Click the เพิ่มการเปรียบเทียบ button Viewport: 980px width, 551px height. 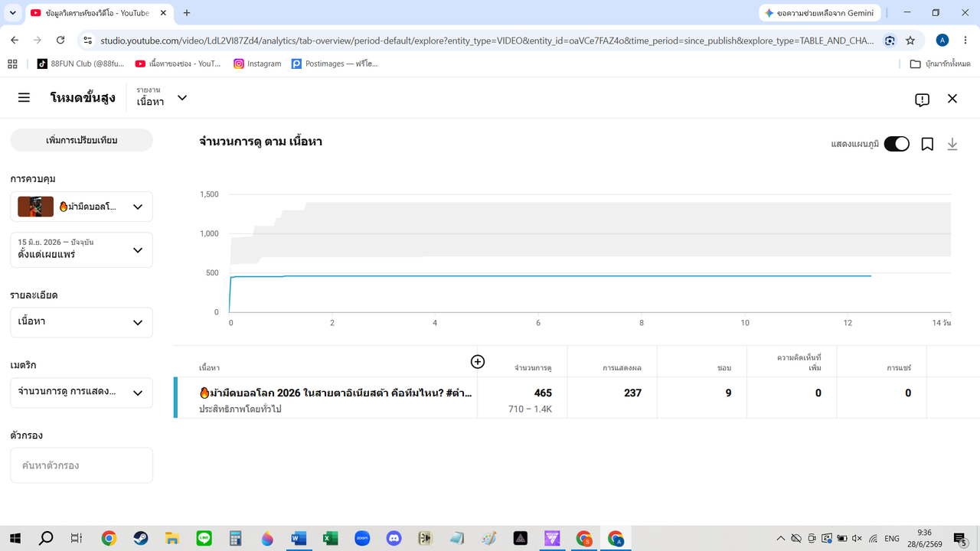pos(81,140)
